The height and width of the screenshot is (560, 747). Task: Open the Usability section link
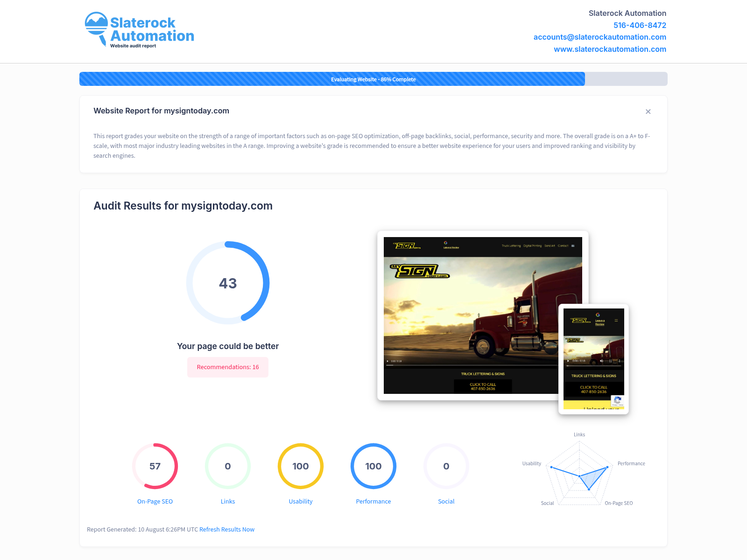[301, 501]
